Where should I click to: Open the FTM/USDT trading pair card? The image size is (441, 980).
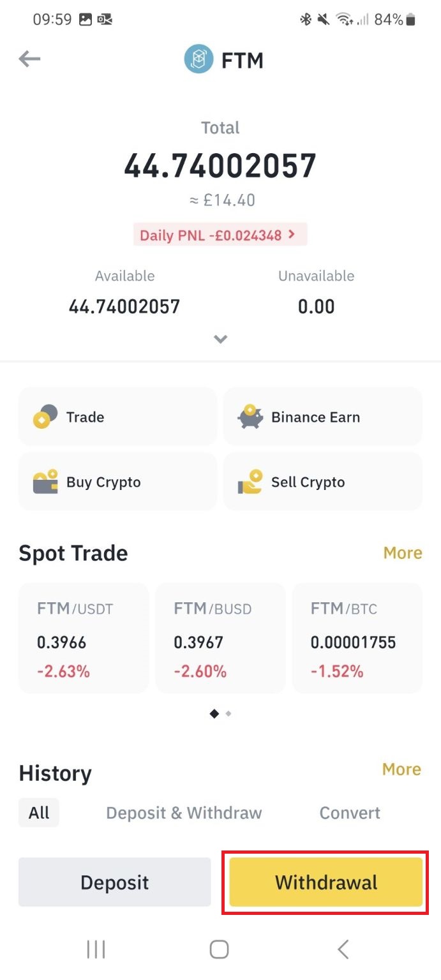click(x=84, y=638)
